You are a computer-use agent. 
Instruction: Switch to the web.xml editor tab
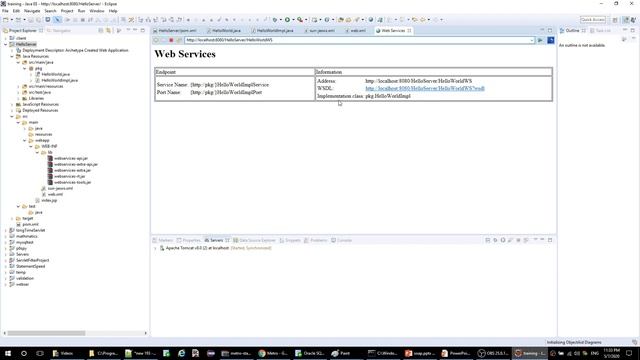click(355, 31)
